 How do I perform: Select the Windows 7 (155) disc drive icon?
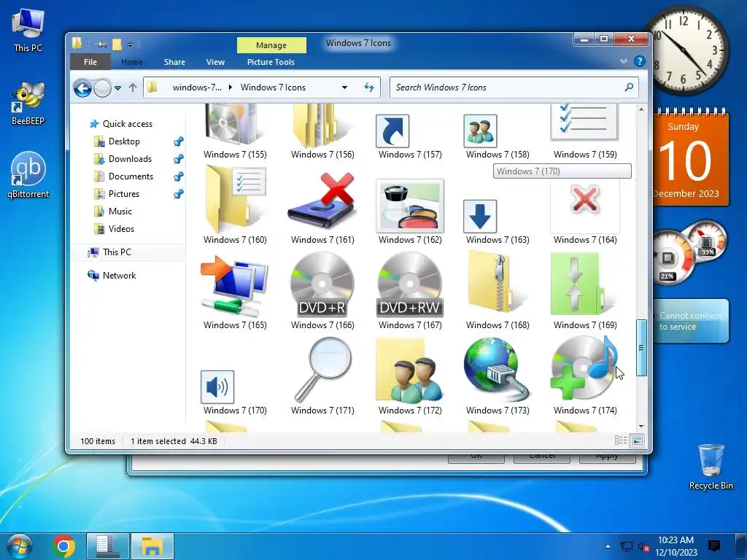point(232,125)
